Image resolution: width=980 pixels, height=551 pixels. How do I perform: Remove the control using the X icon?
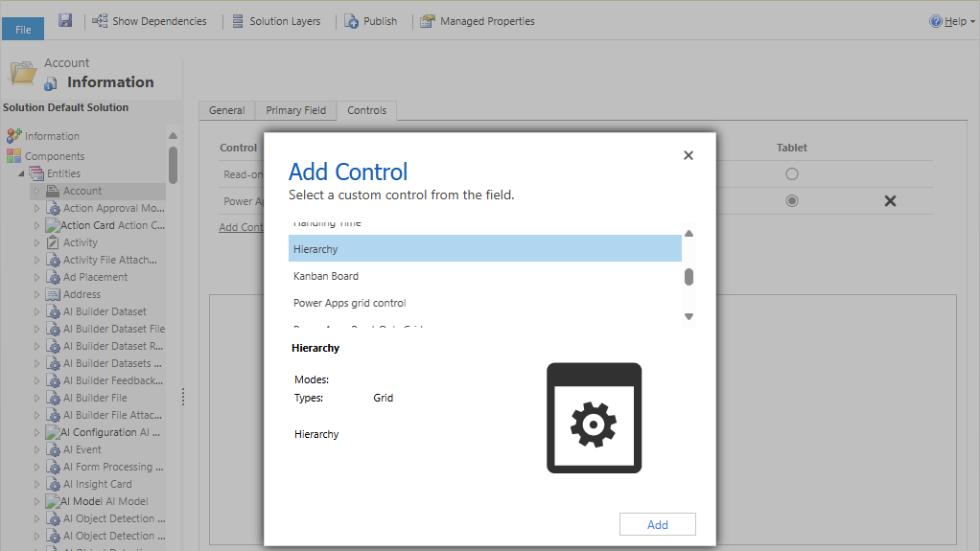coord(889,201)
